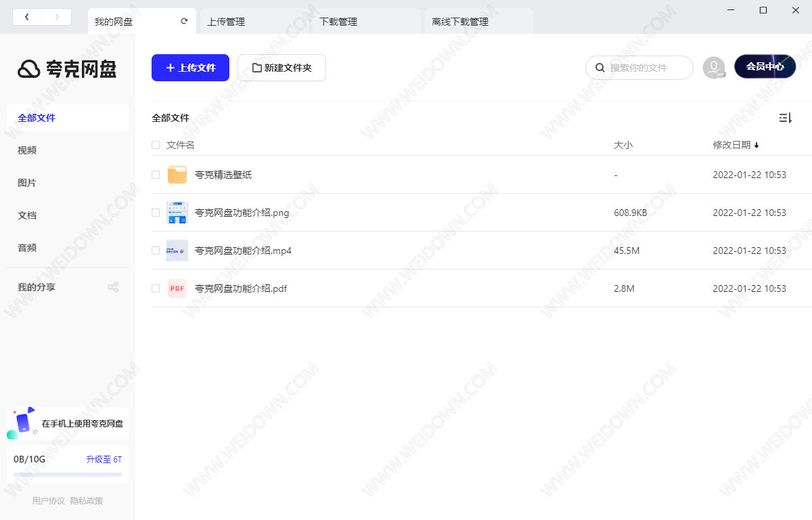
Task: Click the 夸克网盘 cloud logo
Action: (x=29, y=68)
